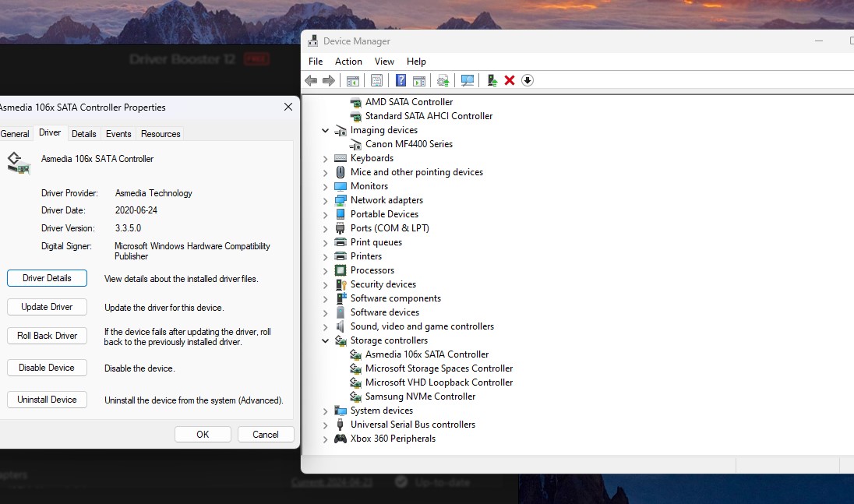
Task: Select Asmedia 106x SATA Controller in tree
Action: click(426, 354)
